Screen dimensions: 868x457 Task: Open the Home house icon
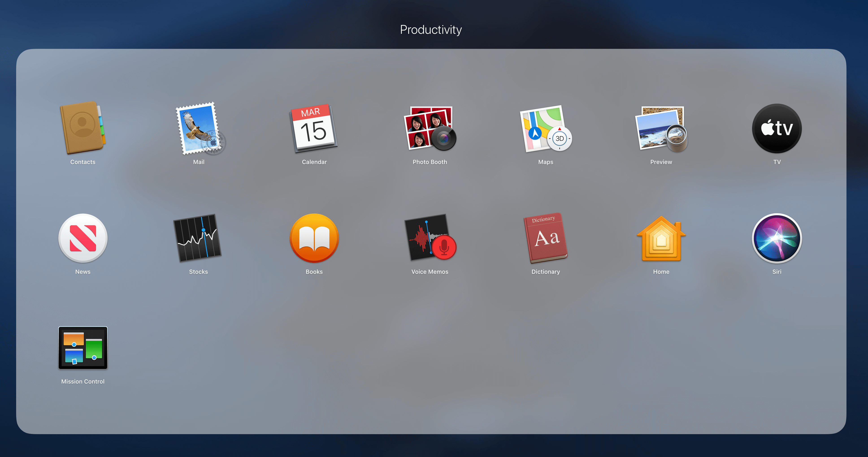(661, 238)
